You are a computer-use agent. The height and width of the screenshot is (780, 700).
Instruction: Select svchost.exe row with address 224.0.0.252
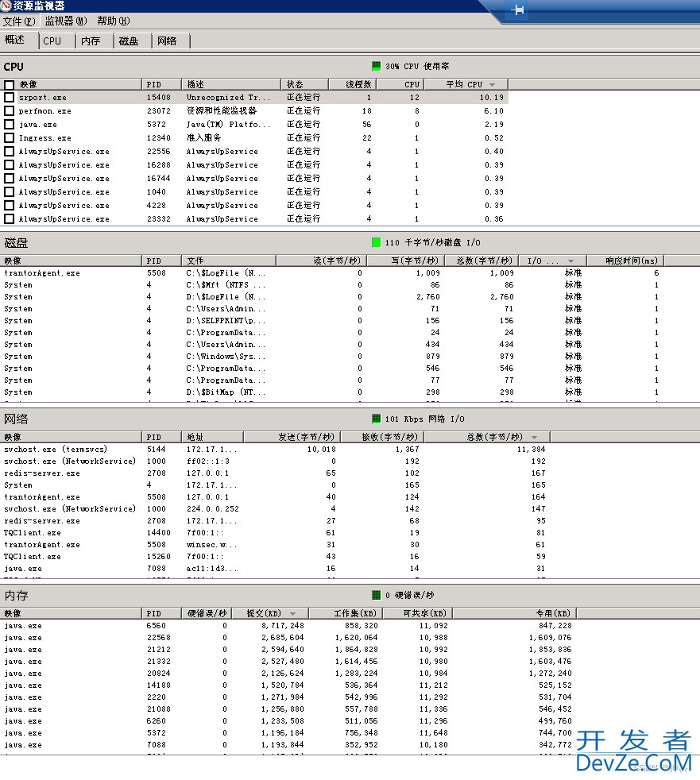click(275, 509)
